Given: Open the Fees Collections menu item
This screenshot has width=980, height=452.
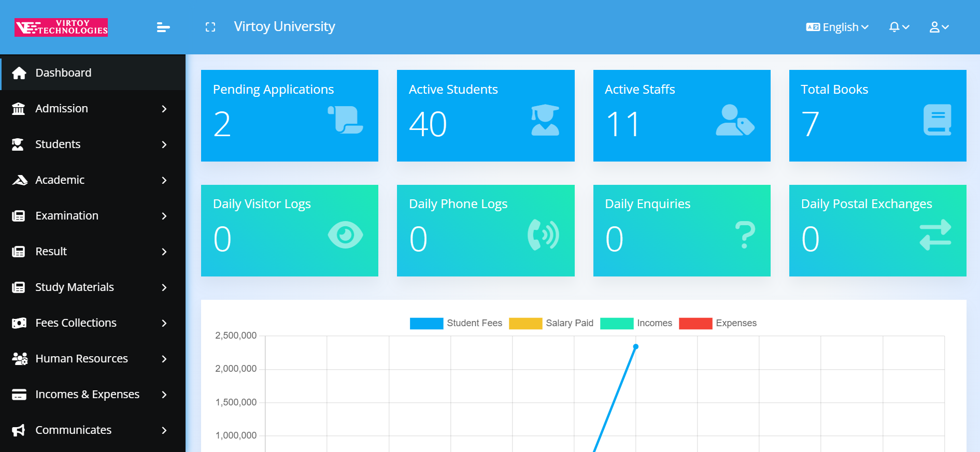Looking at the screenshot, I should (93, 323).
